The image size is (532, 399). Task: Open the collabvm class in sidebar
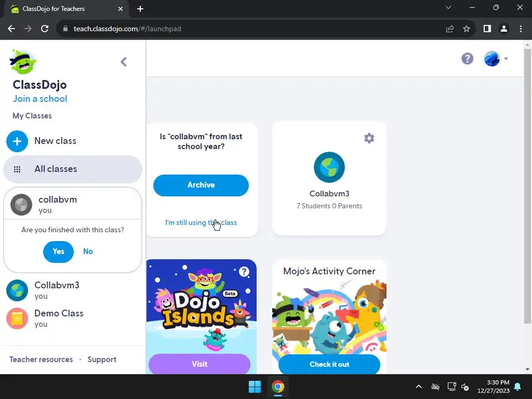73,204
